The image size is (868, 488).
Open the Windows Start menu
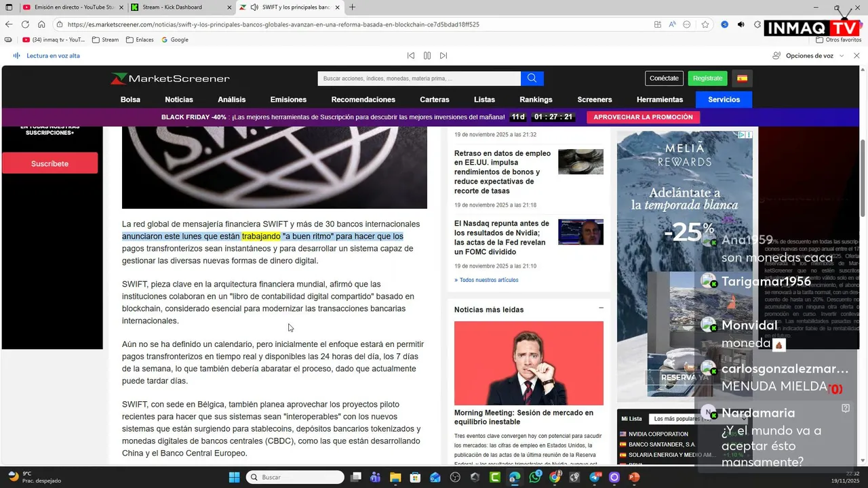234,477
